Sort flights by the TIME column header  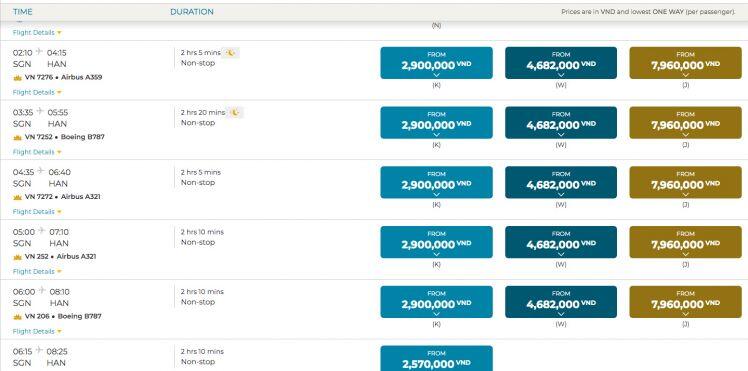tap(22, 12)
